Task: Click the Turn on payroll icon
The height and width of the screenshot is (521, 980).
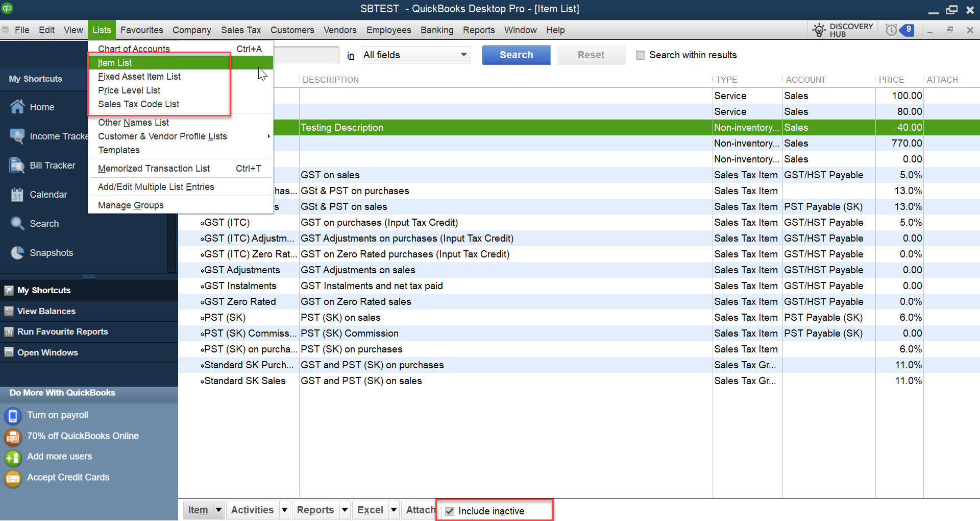Action: pos(13,415)
